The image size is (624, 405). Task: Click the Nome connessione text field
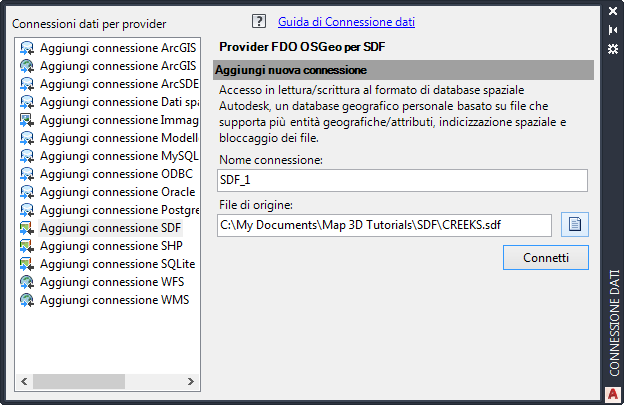tap(401, 180)
